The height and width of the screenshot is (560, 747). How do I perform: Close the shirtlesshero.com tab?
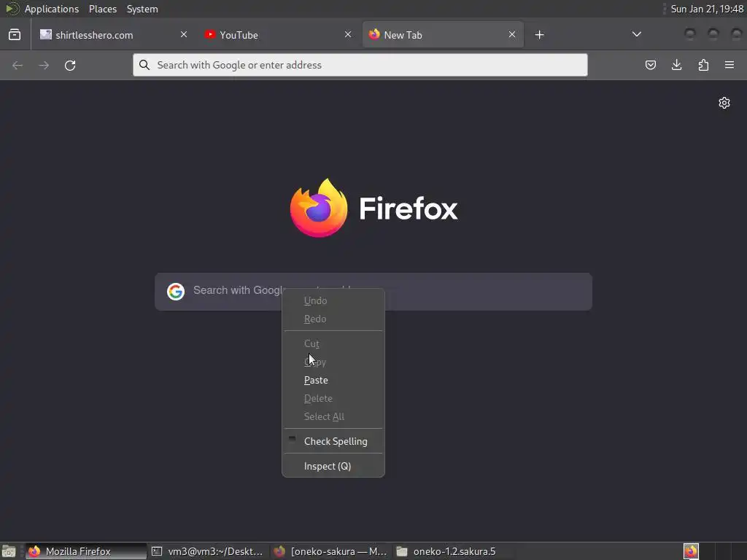tap(184, 35)
